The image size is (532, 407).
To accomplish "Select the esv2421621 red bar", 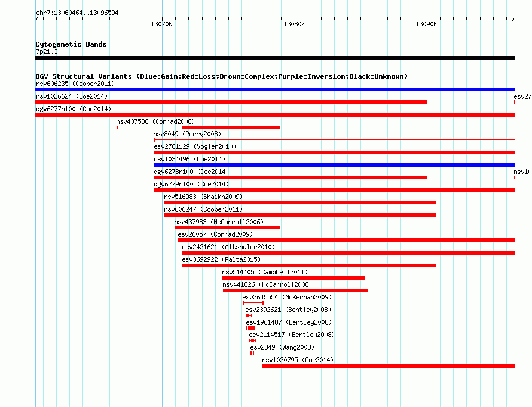I will 348,253.
